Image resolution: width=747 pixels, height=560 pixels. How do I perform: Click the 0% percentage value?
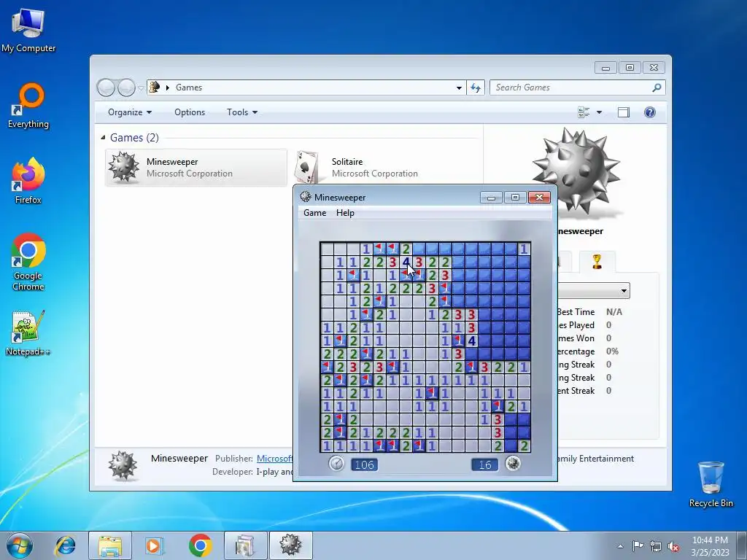[612, 351]
